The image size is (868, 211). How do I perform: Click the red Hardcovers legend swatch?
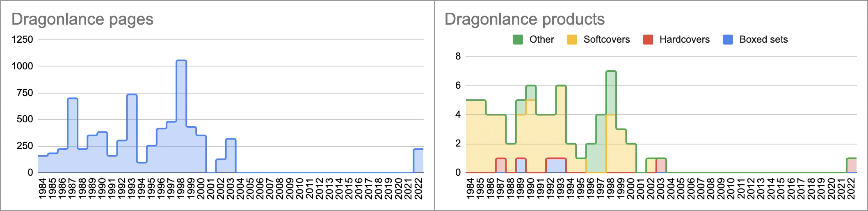point(648,39)
